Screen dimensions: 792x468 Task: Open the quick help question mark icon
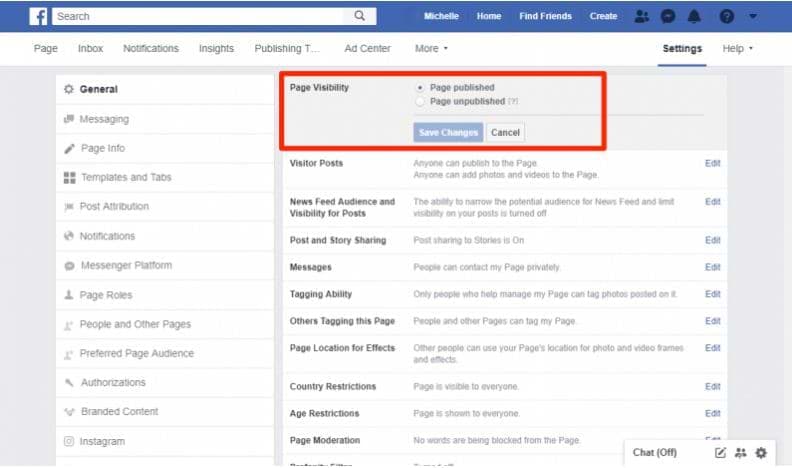(726, 16)
